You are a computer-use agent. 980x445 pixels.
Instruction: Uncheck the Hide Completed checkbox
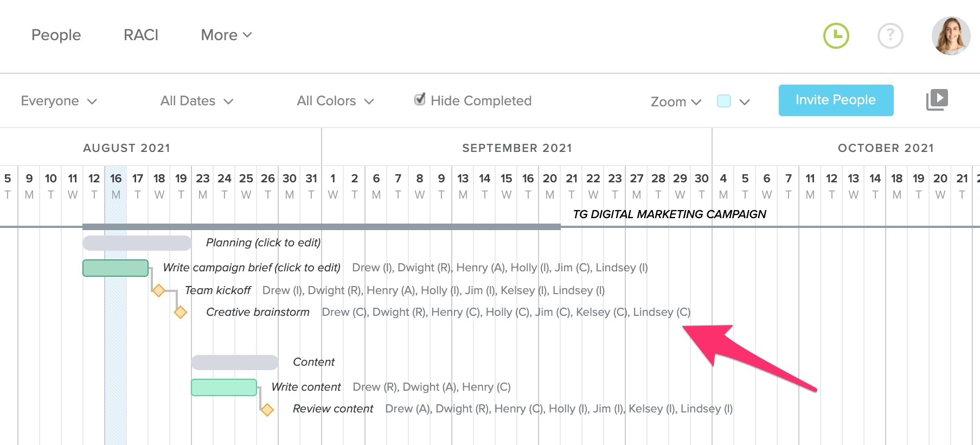click(420, 100)
